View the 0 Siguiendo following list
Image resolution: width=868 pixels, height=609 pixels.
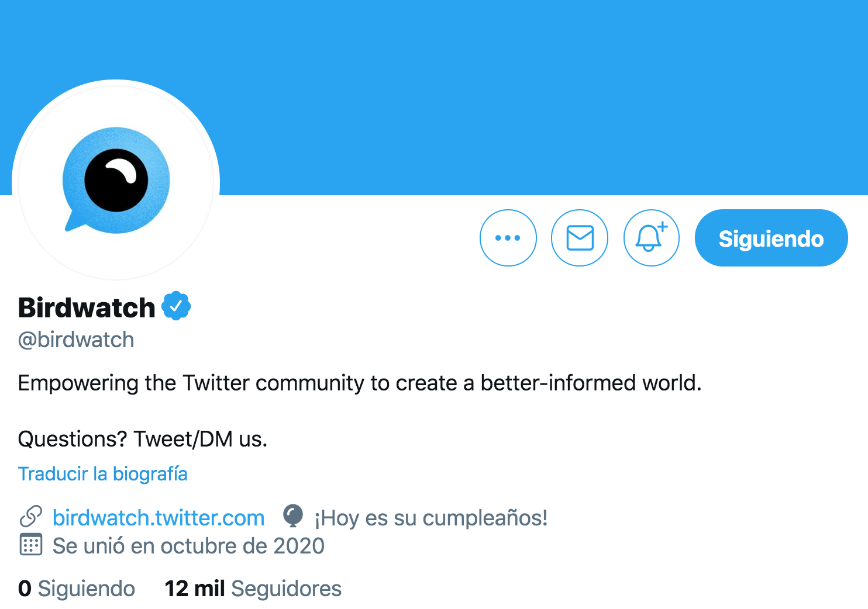(x=77, y=589)
